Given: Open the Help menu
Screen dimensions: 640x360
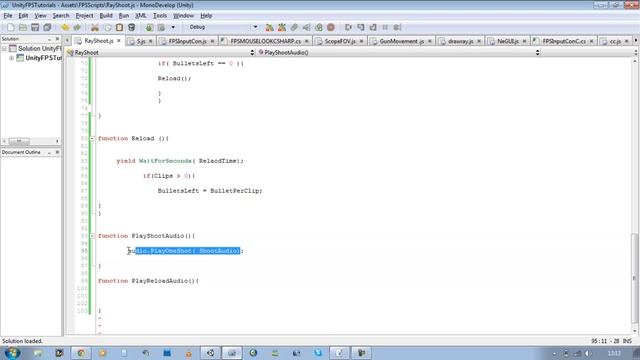Looking at the screenshot, I should (x=206, y=16).
